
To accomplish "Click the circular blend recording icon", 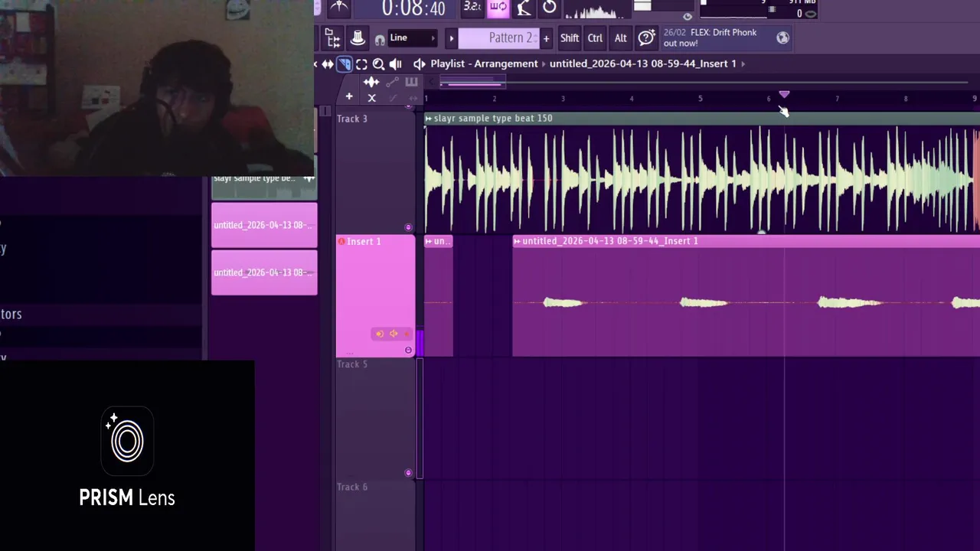I will (550, 8).
